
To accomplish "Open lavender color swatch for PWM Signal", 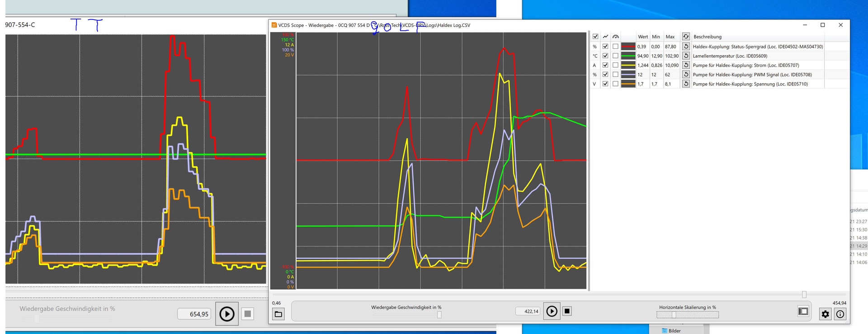I will pos(628,74).
